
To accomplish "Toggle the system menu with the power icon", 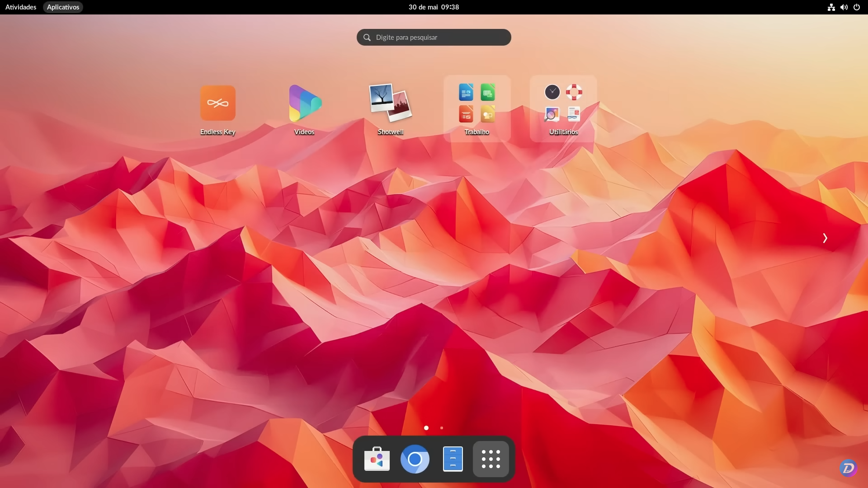I will pyautogui.click(x=857, y=7).
